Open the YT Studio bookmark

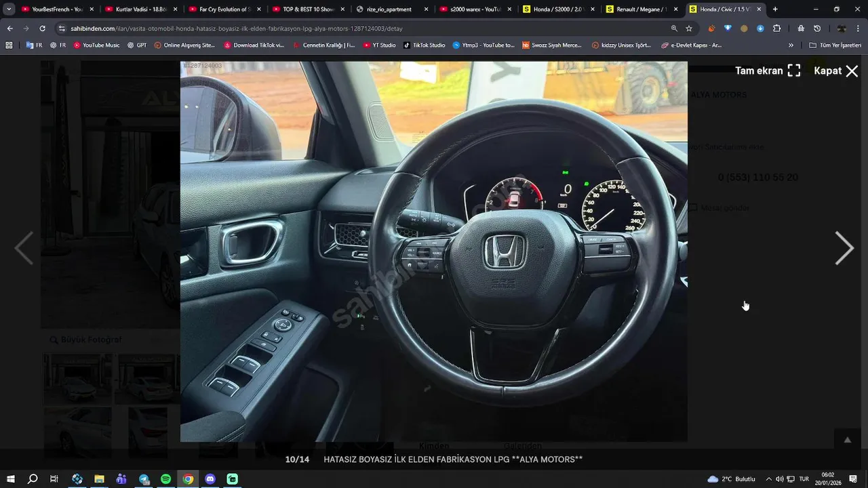coord(380,45)
